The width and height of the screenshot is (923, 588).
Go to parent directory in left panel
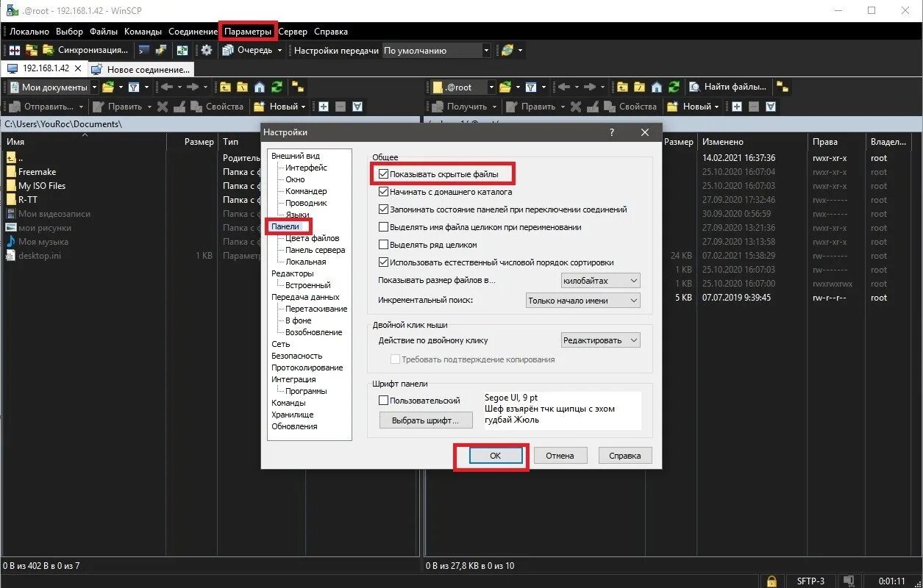226,87
